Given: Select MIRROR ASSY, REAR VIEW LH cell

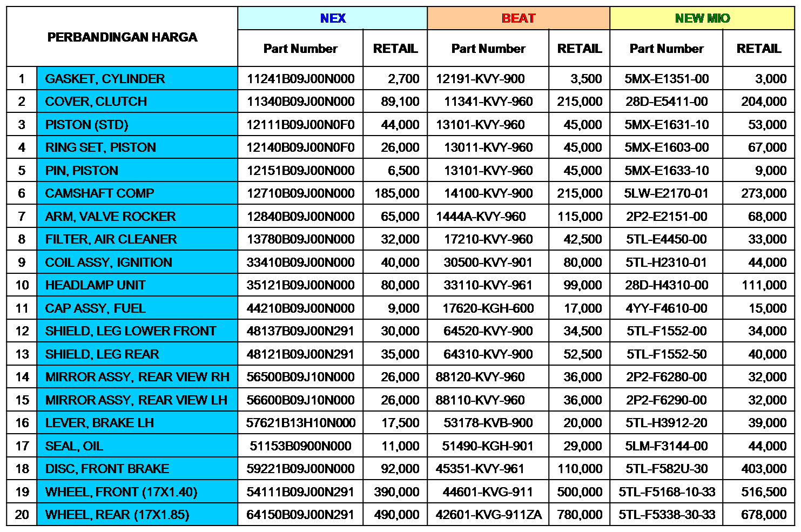Looking at the screenshot, I should (x=137, y=400).
